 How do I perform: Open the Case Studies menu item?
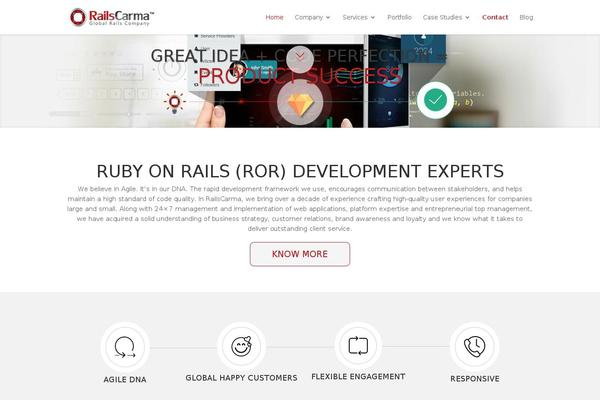[442, 17]
